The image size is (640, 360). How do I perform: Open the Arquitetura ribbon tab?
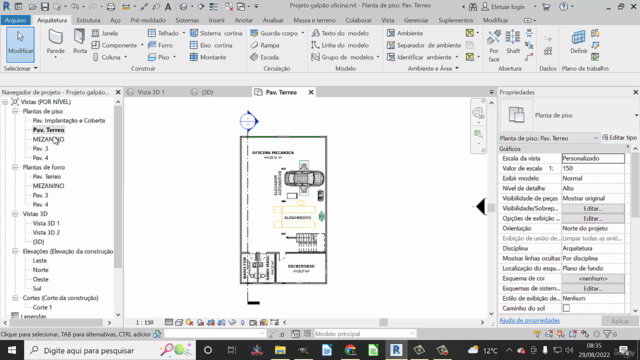click(52, 20)
